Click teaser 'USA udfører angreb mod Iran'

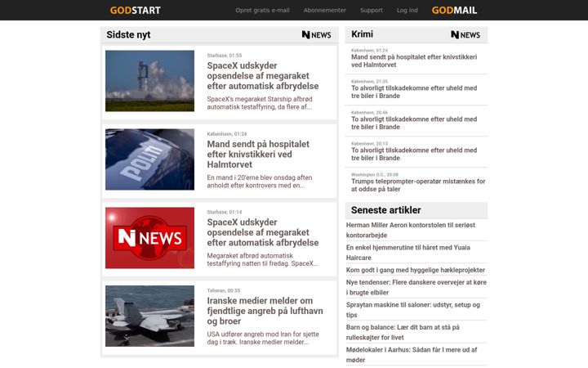coord(263,338)
